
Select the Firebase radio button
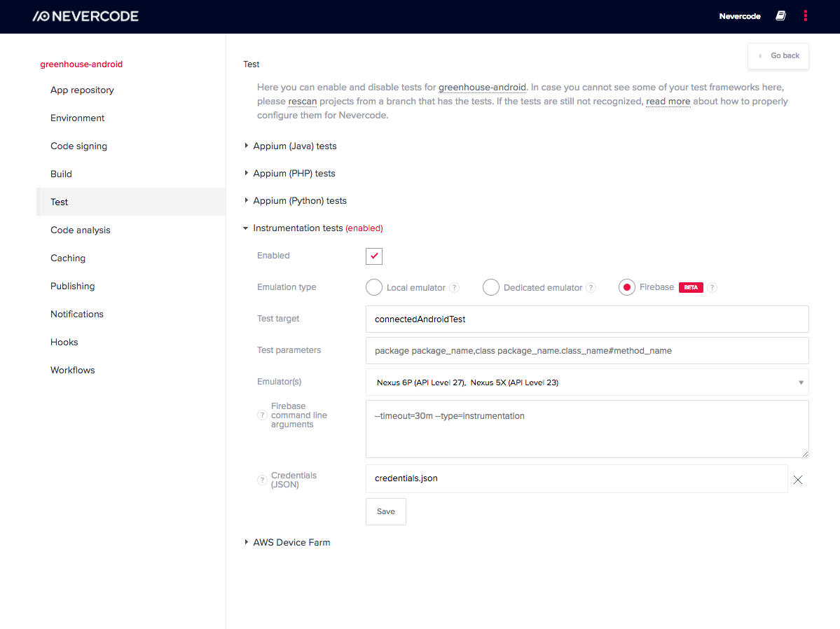[x=627, y=287]
